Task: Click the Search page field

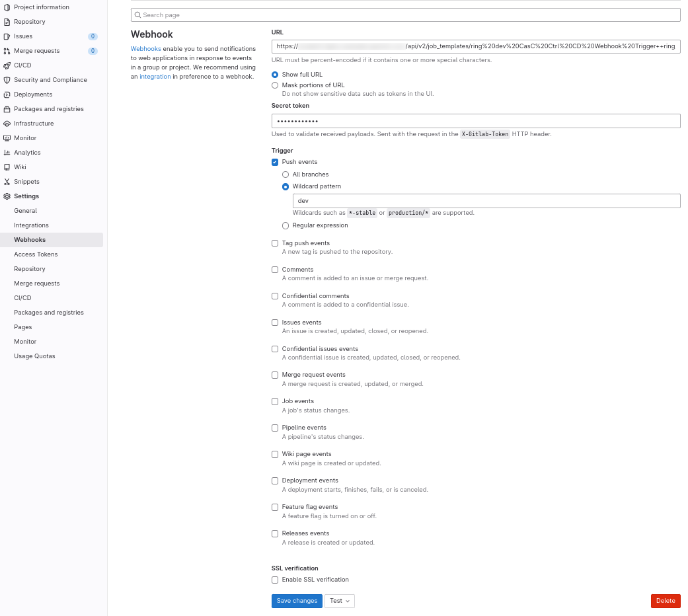Action: 405,15
